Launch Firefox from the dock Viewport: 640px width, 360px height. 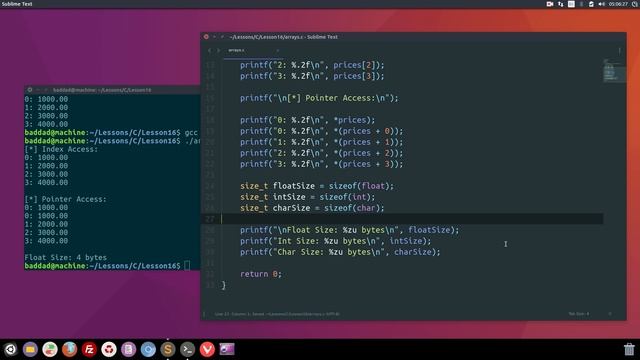(x=69, y=349)
